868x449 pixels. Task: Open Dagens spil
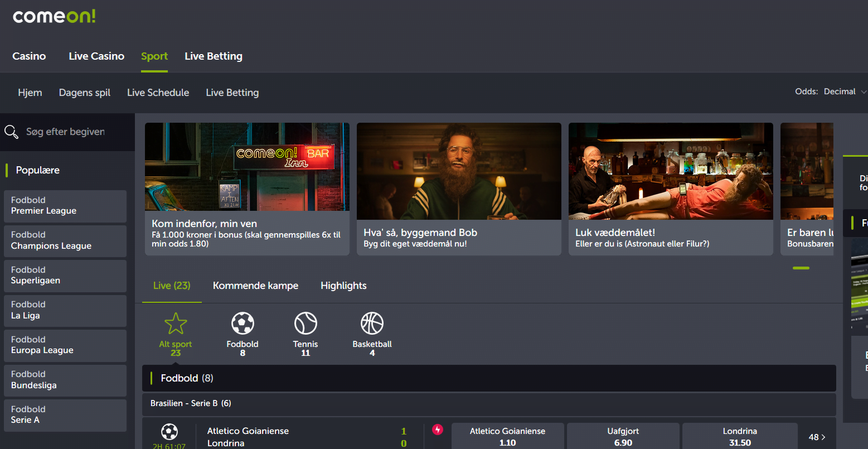85,93
